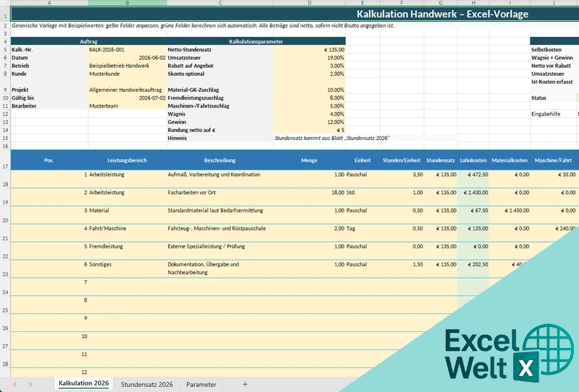579x392 pixels.
Task: Select the Facharbeiten vor Ort cell
Action: pos(220,197)
